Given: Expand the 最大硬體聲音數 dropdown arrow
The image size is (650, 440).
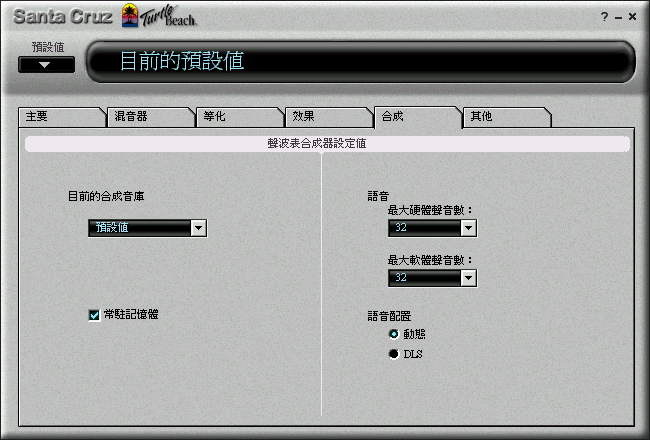Looking at the screenshot, I should [x=468, y=228].
